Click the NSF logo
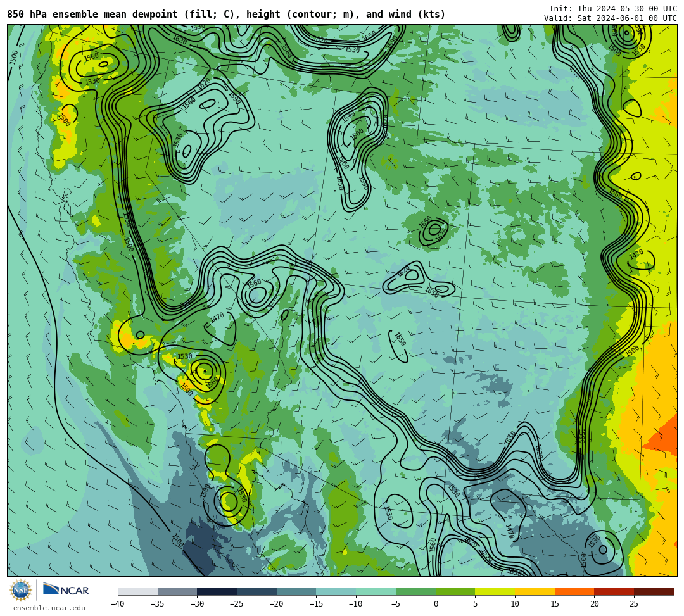Screen dimensions: 684x616 pos(20,590)
